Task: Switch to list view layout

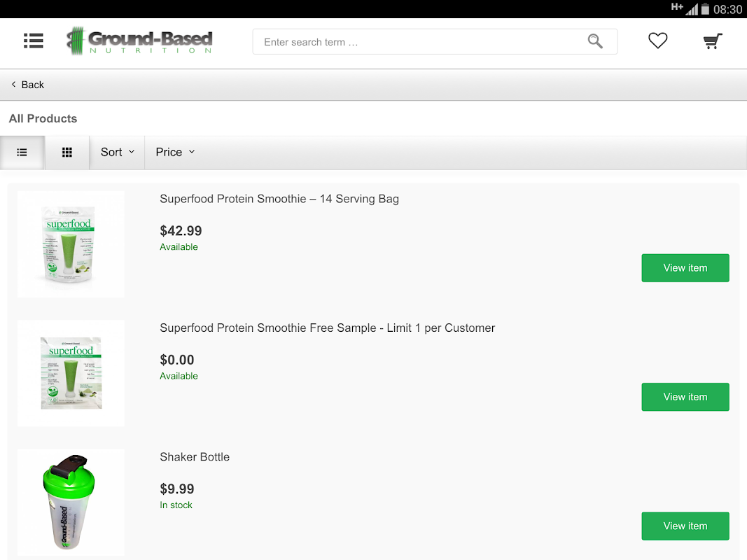Action: [22, 153]
